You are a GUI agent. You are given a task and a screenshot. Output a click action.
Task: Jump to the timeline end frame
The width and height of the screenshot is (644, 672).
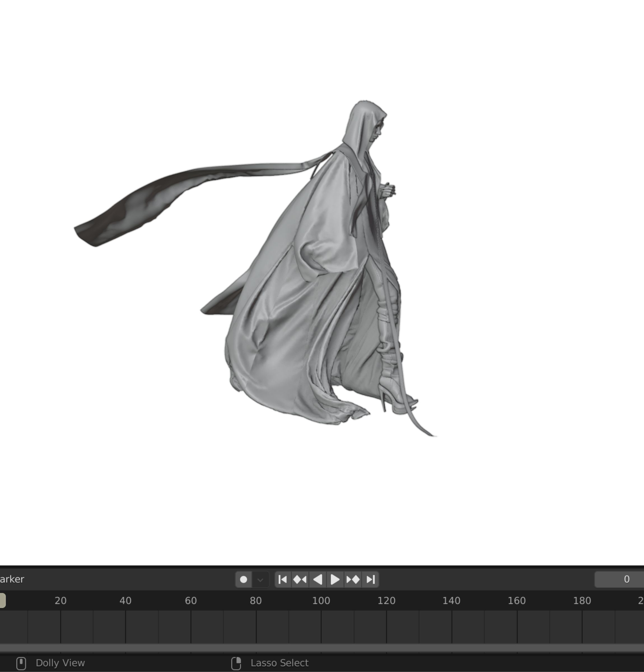coord(370,579)
